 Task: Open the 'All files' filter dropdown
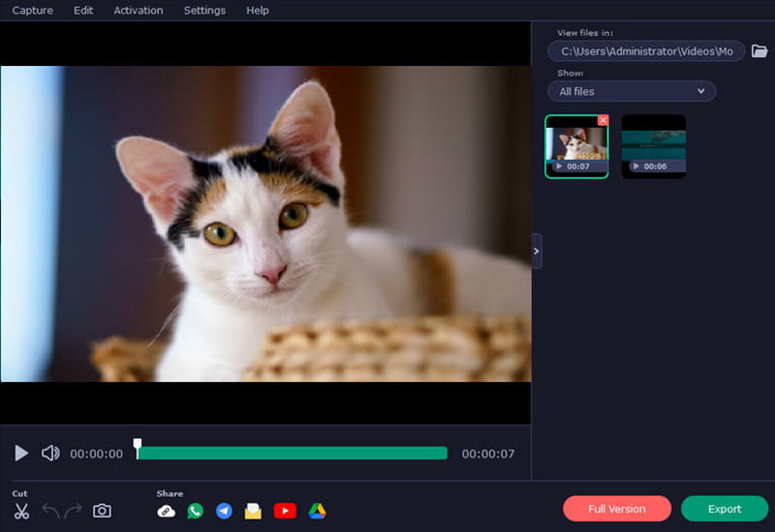coord(632,91)
